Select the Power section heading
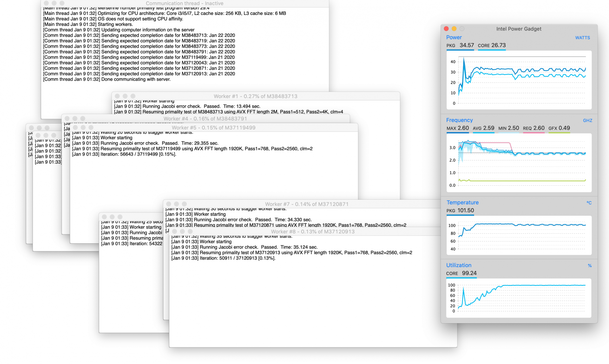This screenshot has width=609, height=364. tap(454, 37)
